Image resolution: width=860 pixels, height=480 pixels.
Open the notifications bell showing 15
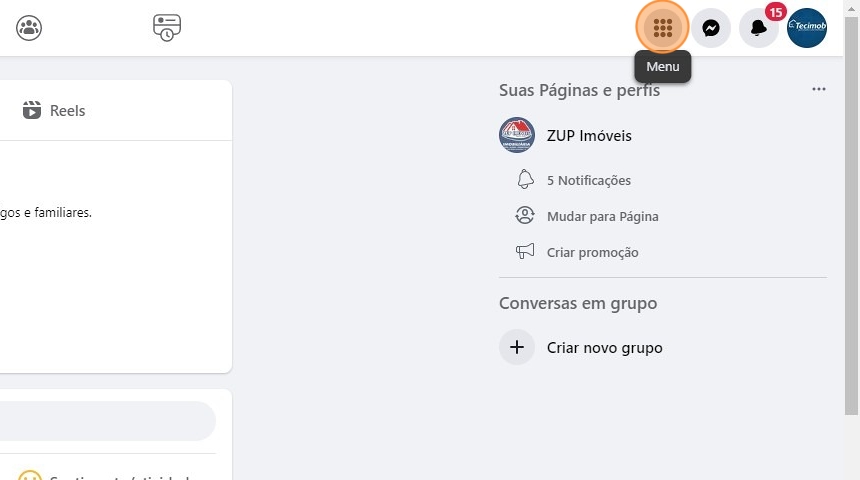[x=759, y=28]
